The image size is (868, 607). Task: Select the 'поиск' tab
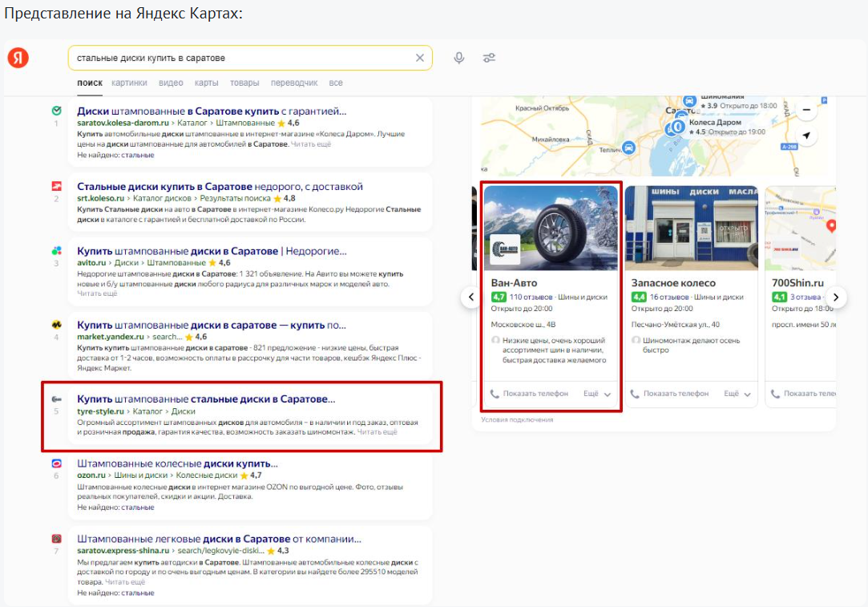(90, 83)
